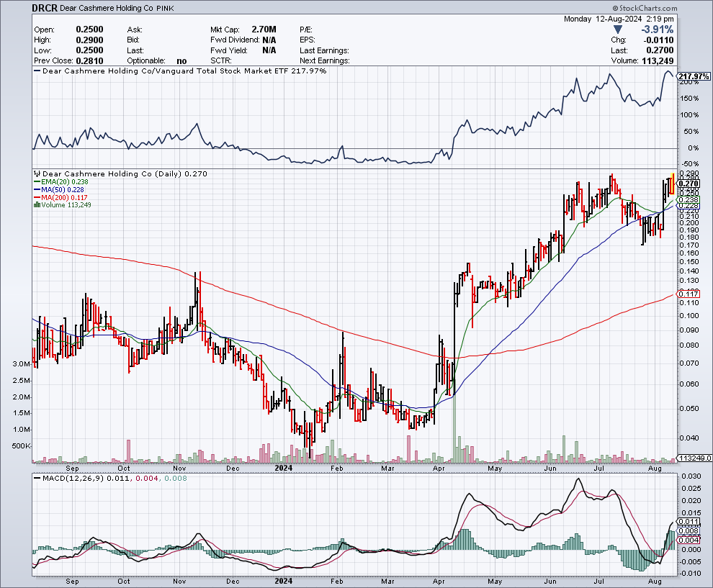
Task: Click the -3.91% percent change value
Action: click(657, 30)
